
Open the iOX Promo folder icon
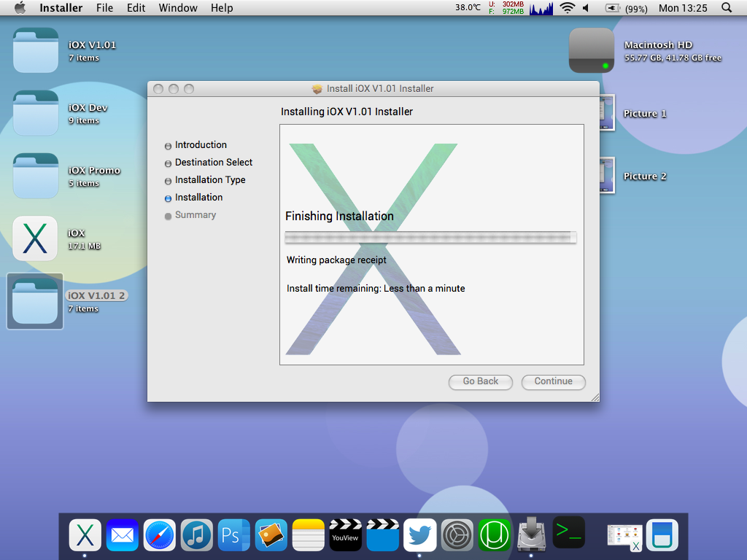coord(36,176)
